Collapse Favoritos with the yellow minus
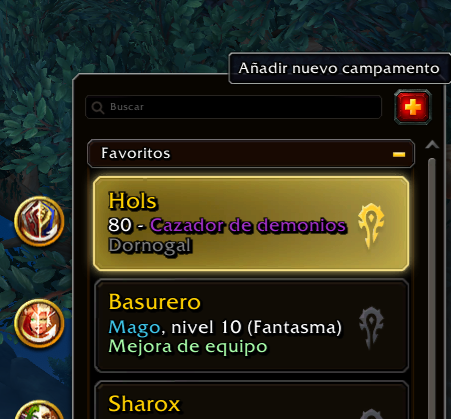This screenshot has width=451, height=419. 399,154
